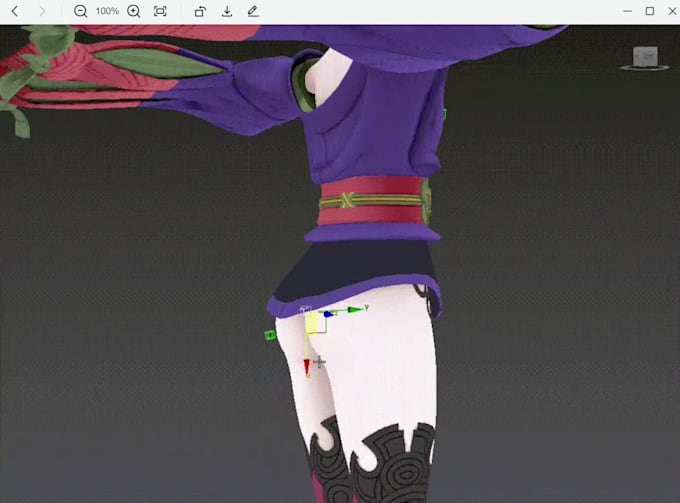Image resolution: width=680 pixels, height=503 pixels.
Task: Click the ViewCube in the viewport corner
Action: pyautogui.click(x=645, y=58)
